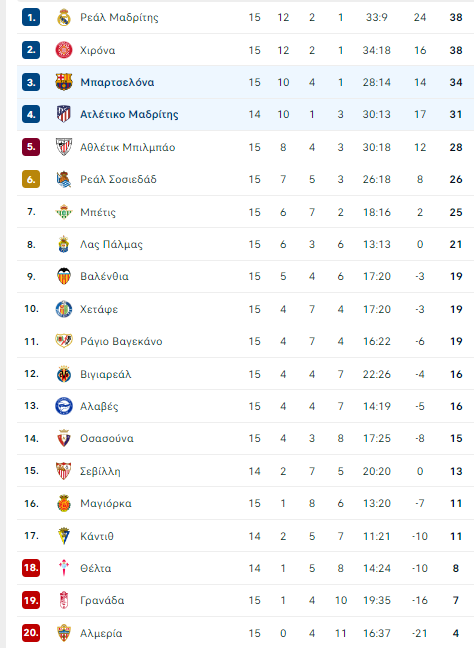Open the Ρεάλ Σοσιεδάδ team link
This screenshot has height=648, width=474.
[118, 179]
